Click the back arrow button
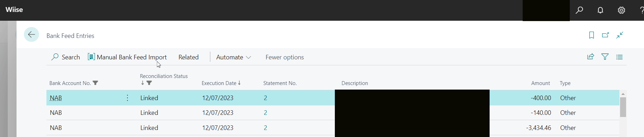Screen dimensions: 644x137 (31, 34)
